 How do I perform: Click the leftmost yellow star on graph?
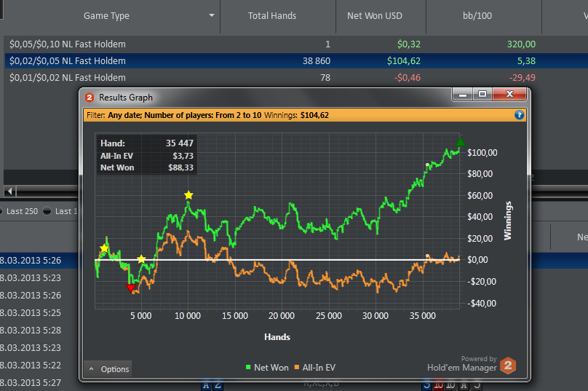tap(104, 249)
